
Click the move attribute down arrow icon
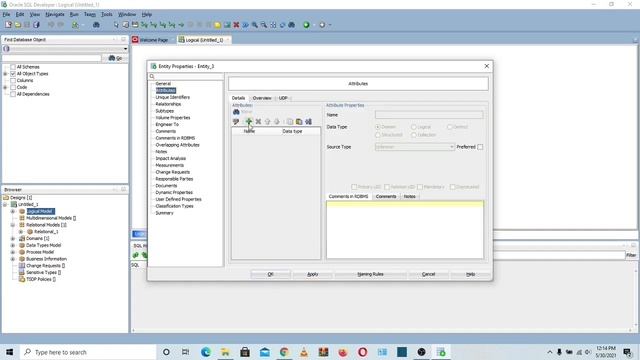[x=276, y=121]
